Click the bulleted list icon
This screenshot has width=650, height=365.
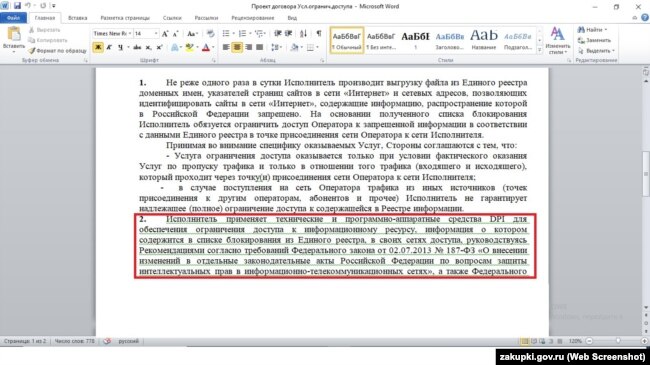click(226, 33)
